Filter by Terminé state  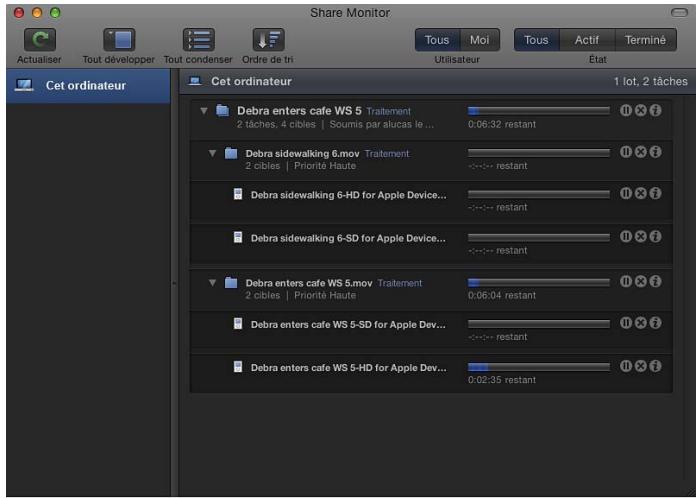click(x=645, y=40)
